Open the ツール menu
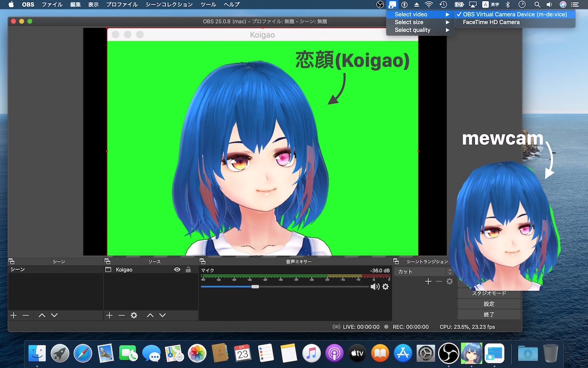The width and height of the screenshot is (588, 368). point(208,4)
